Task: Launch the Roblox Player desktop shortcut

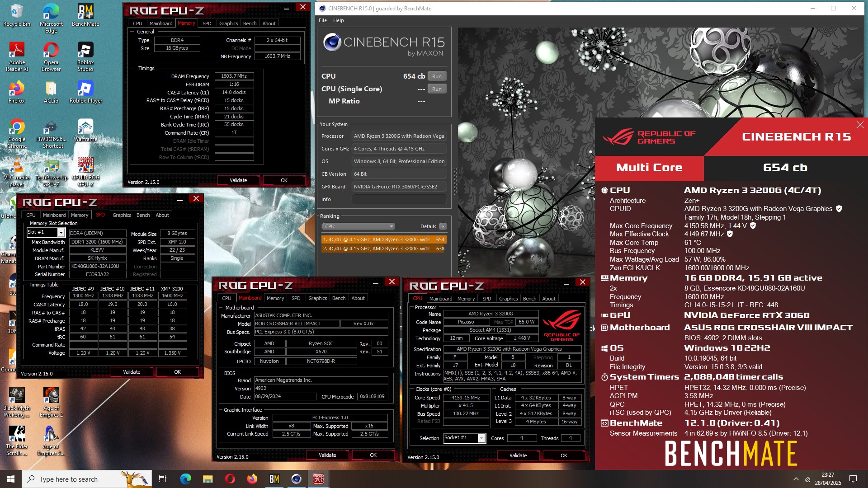Action: click(x=85, y=92)
